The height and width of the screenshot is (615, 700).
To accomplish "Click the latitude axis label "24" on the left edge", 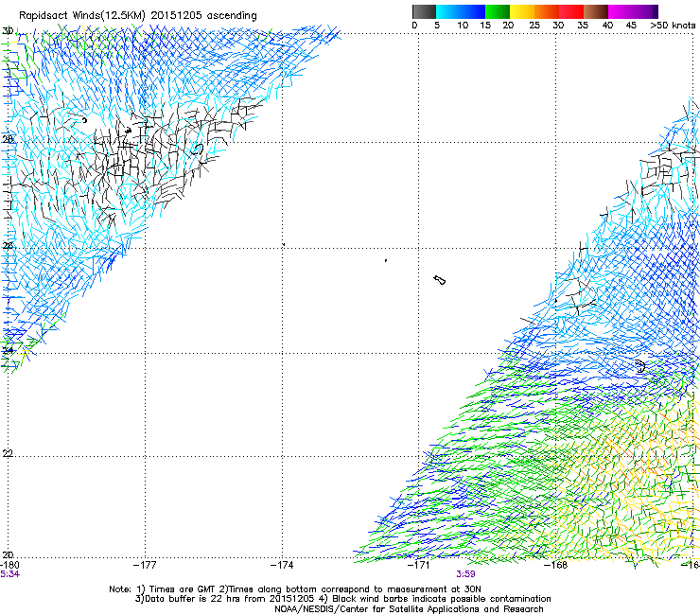I will [x=8, y=351].
